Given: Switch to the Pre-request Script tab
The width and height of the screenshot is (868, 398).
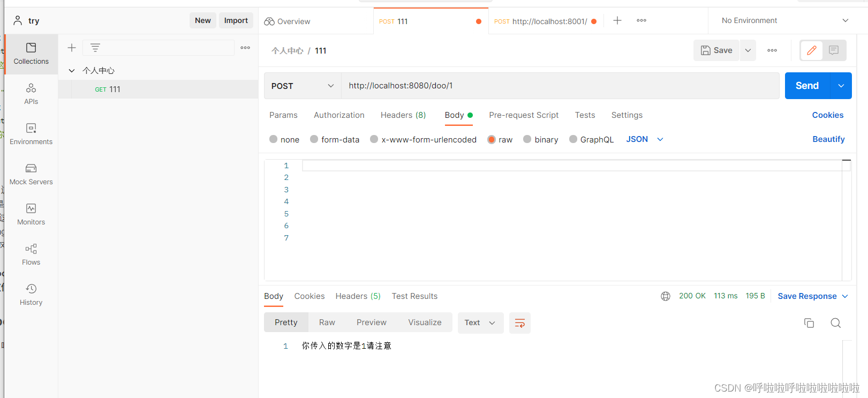Looking at the screenshot, I should tap(524, 115).
